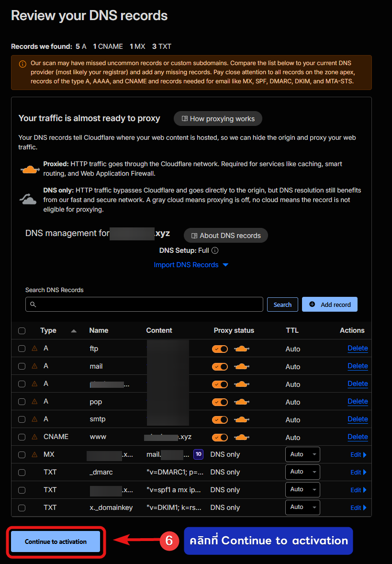The height and width of the screenshot is (564, 392).
Task: Click the "v=spf1 a mx ip..." content cell
Action: (173, 490)
